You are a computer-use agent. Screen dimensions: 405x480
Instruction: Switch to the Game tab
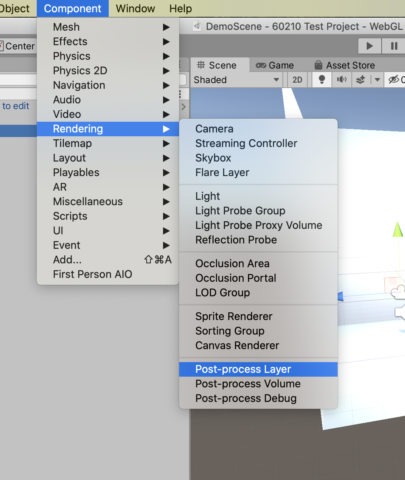pyautogui.click(x=275, y=65)
